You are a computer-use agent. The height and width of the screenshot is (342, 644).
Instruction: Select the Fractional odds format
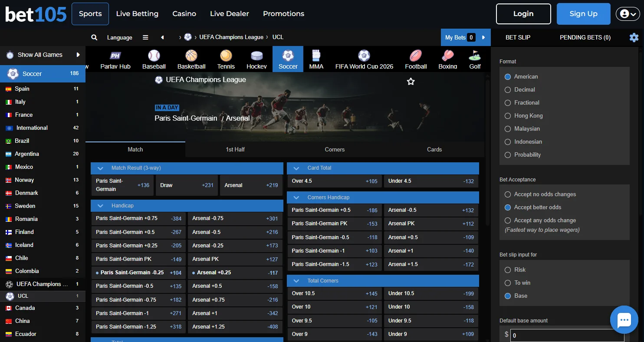coord(508,102)
